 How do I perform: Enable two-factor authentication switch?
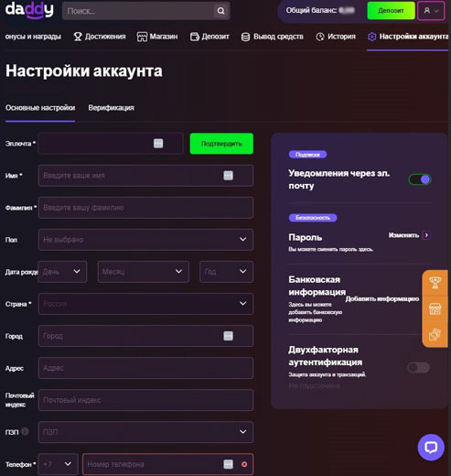pos(418,367)
